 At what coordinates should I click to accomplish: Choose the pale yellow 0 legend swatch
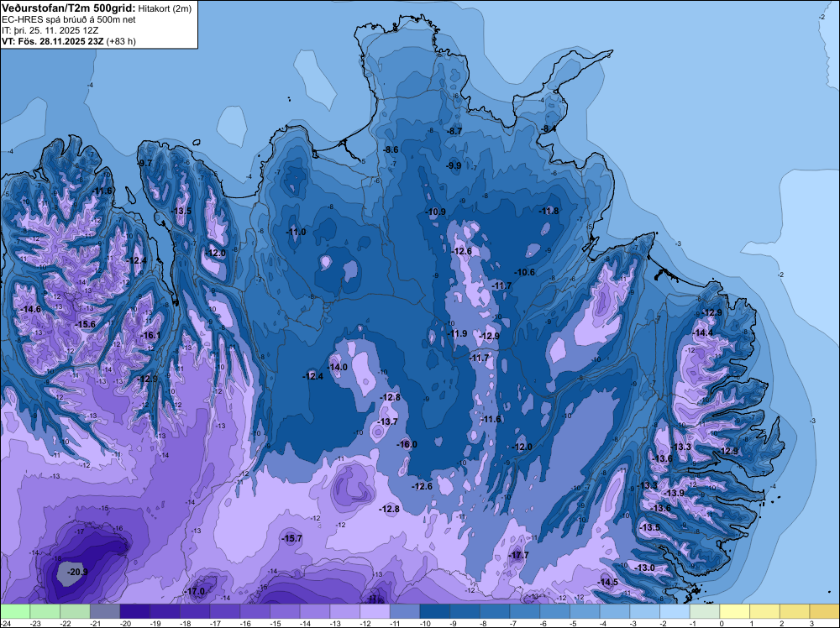735,611
